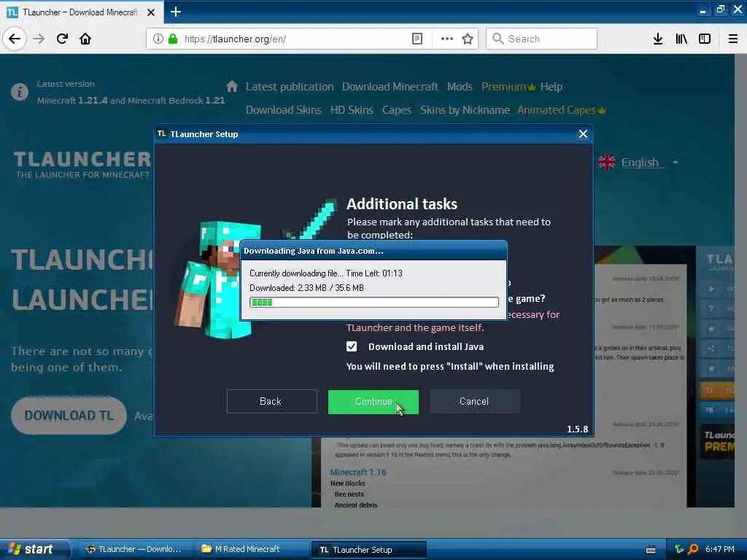This screenshot has width=747, height=560.
Task: Click the on-screen keyboard tray icon
Action: pos(651,550)
